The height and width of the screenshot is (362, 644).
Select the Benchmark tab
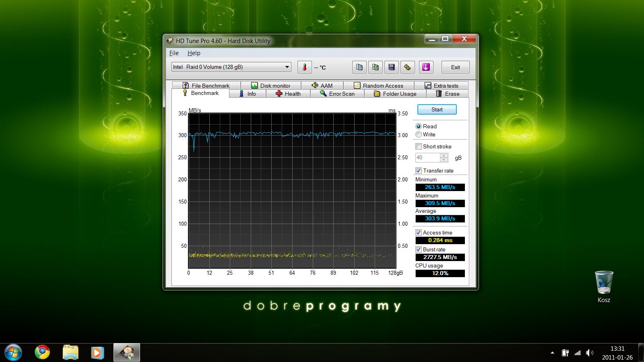[200, 93]
